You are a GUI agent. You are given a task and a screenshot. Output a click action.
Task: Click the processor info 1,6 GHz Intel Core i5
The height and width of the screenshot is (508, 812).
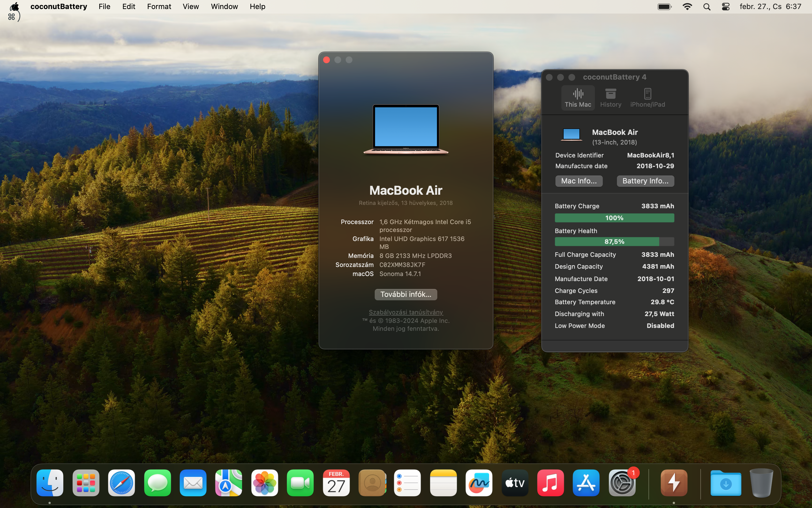pos(425,226)
